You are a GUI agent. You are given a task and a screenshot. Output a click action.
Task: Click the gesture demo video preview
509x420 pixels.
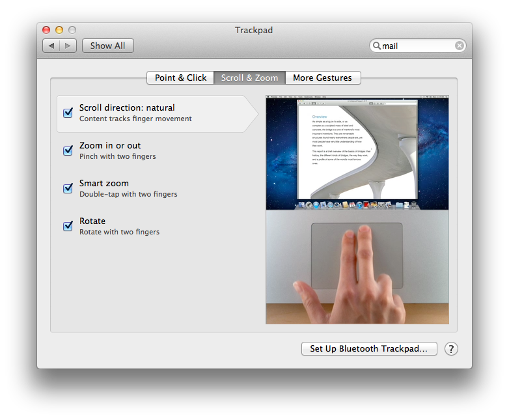[357, 210]
